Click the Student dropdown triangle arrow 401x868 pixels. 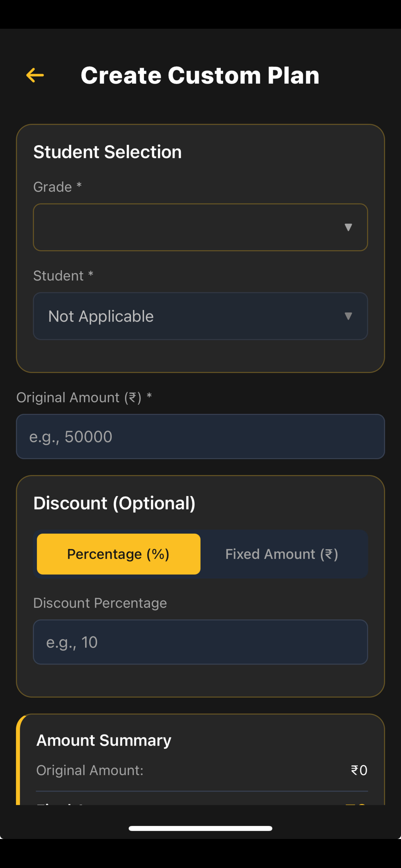(348, 316)
